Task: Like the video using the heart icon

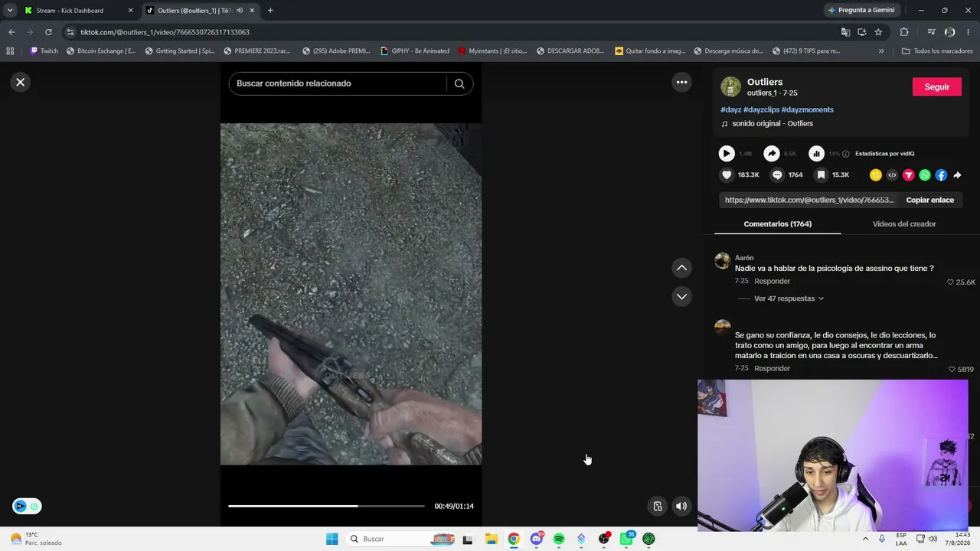Action: 727,174
